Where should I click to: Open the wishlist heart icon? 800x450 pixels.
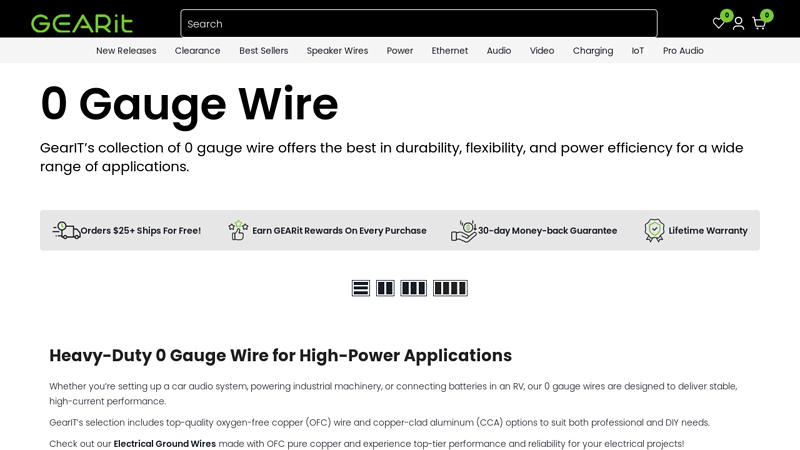[x=718, y=23]
